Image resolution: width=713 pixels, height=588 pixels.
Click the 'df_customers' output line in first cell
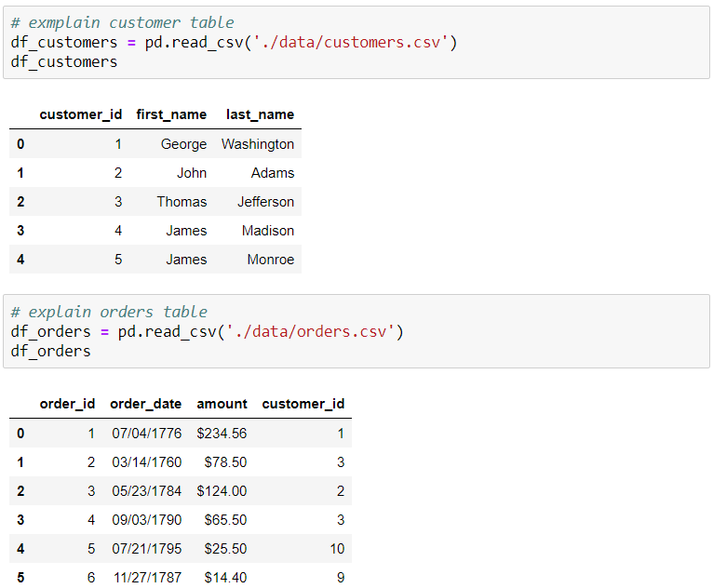point(64,61)
